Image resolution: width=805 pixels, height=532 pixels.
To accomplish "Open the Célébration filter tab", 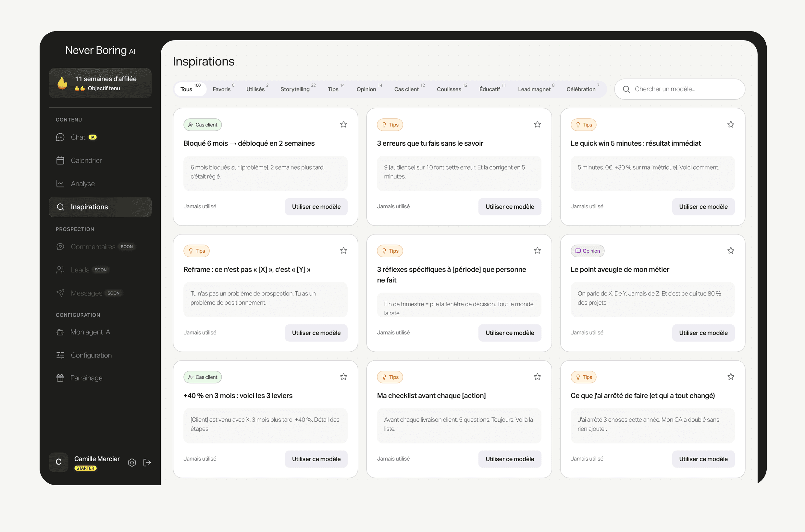I will coord(583,89).
